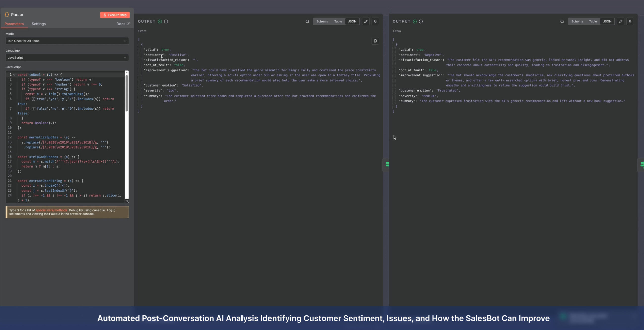644x330 pixels.
Task: Click the Execute step button
Action: point(115,15)
